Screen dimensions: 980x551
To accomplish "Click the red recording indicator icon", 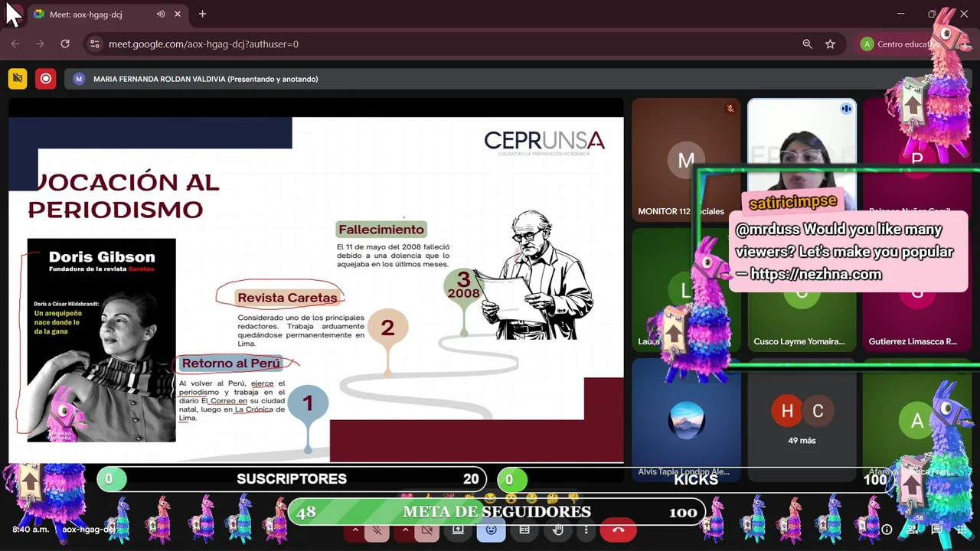I will [x=46, y=78].
